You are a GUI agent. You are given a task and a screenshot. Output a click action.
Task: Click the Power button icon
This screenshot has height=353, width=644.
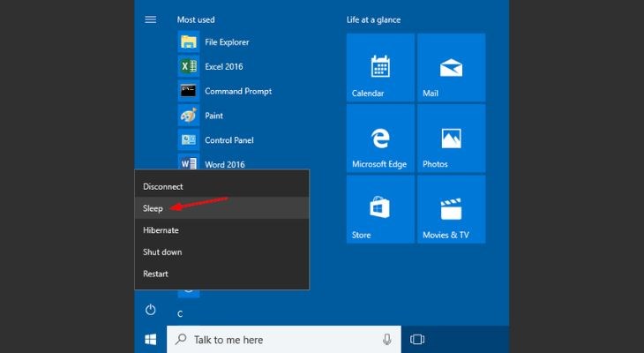pyautogui.click(x=150, y=310)
